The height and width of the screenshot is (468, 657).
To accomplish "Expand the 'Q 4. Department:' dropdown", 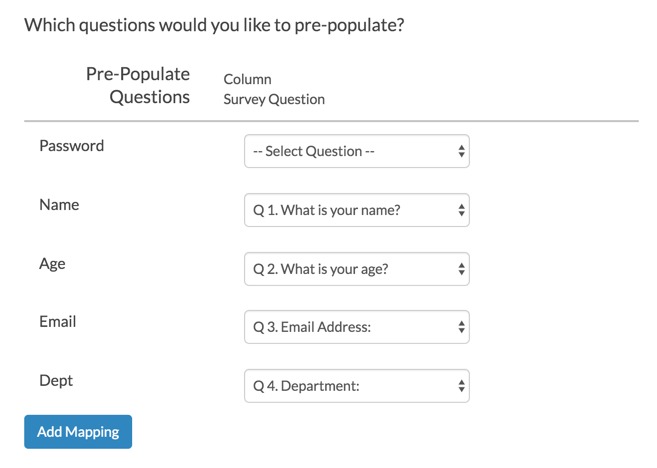I will [356, 386].
